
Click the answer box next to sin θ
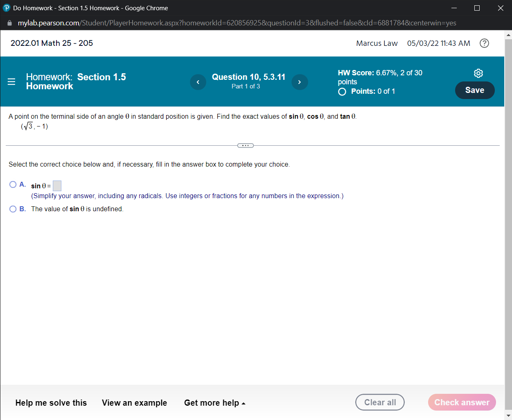(57, 185)
